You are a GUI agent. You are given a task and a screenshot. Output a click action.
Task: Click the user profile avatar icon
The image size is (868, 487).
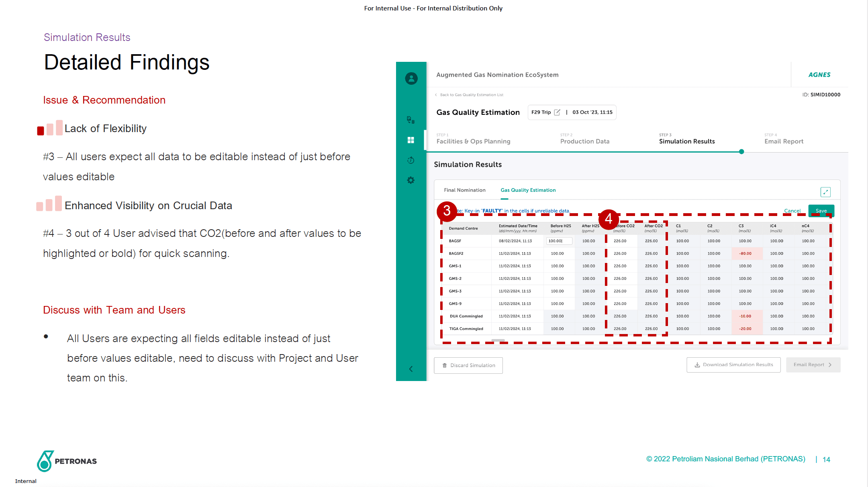pyautogui.click(x=411, y=78)
